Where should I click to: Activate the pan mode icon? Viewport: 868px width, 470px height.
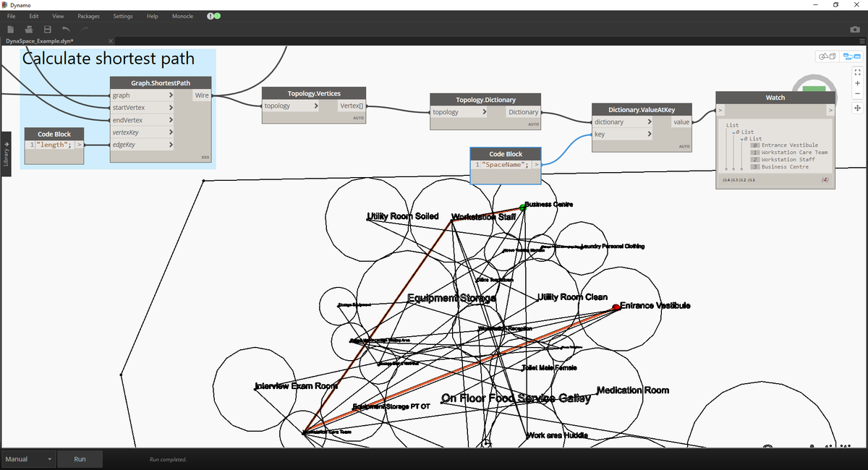pyautogui.click(x=857, y=108)
